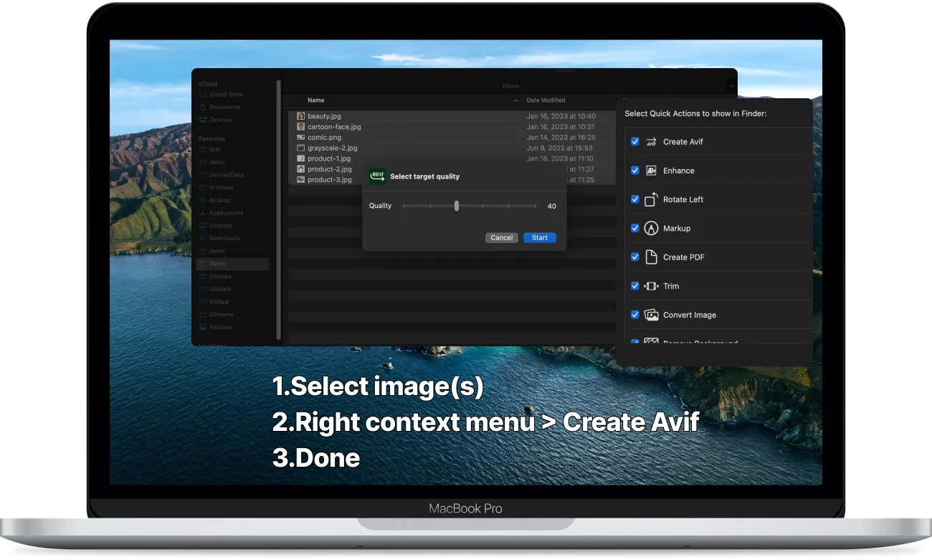Click the date Jan 16, 2023 at 11:10
The width and height of the screenshot is (932, 560).
tap(561, 158)
